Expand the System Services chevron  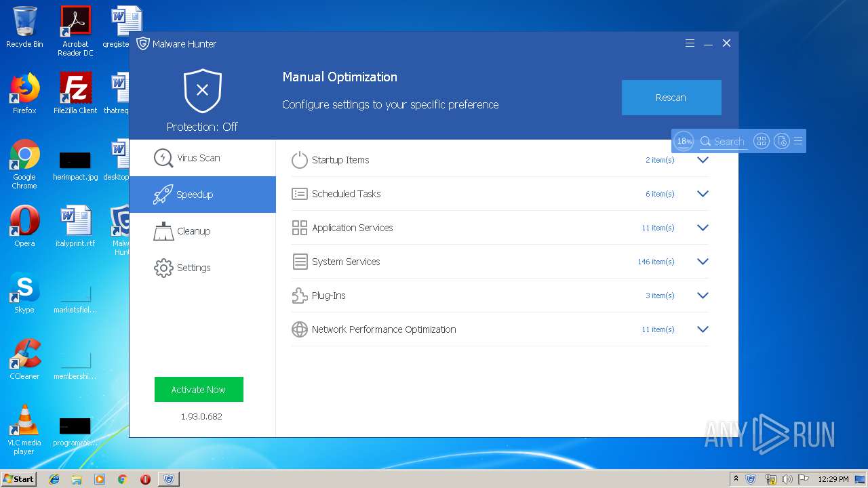(x=703, y=262)
